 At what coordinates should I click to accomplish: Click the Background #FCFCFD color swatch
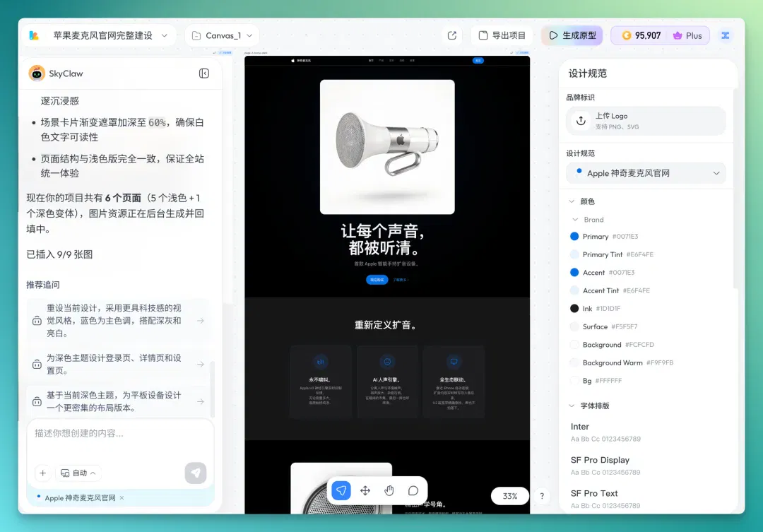pyautogui.click(x=574, y=345)
